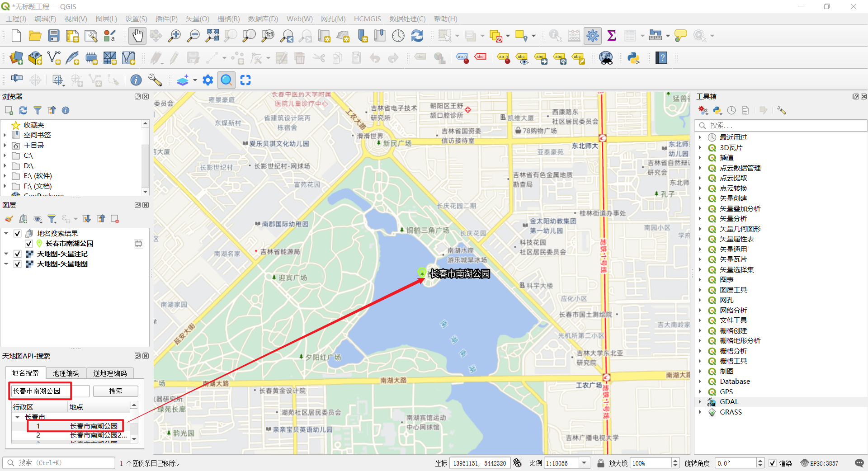Toggle visibility of 长春市南湖公园 layer
The height and width of the screenshot is (471, 868).
29,244
